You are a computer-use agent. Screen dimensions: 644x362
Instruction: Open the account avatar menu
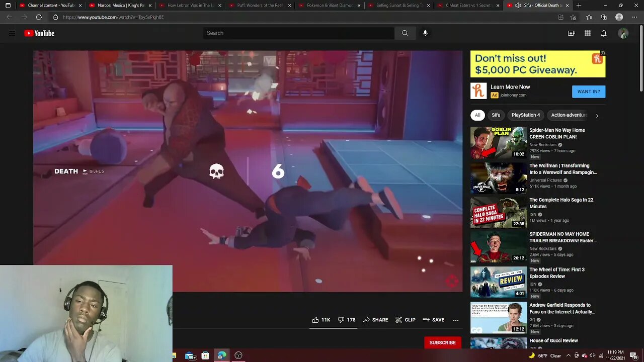[623, 33]
